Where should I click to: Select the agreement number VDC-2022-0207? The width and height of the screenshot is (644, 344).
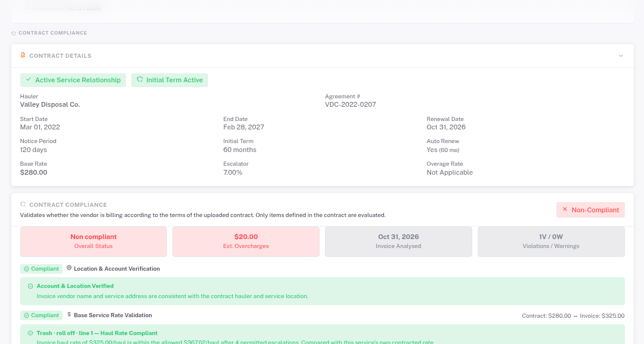click(351, 105)
